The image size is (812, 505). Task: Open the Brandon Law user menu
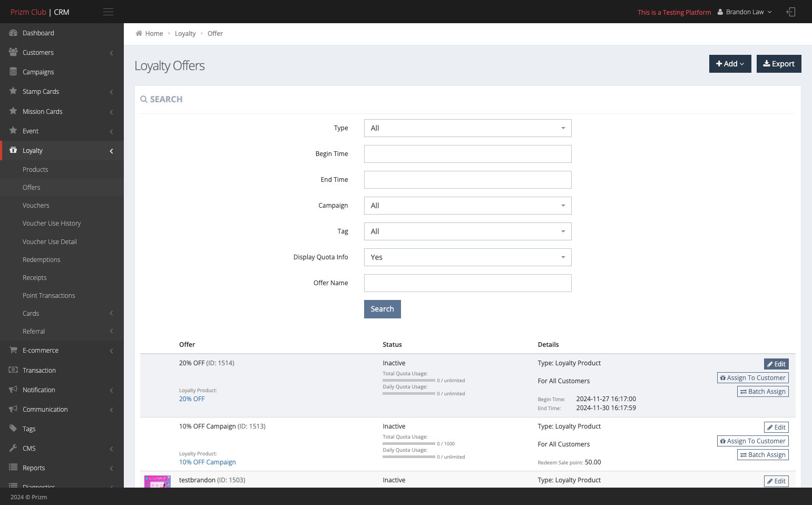tap(745, 12)
